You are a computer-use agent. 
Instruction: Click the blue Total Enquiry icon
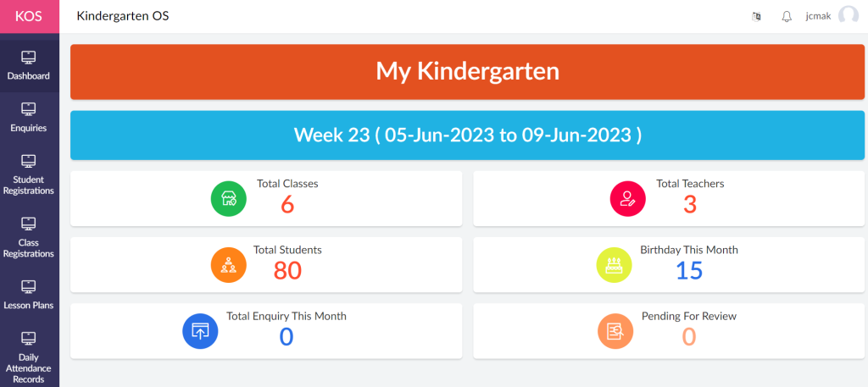pyautogui.click(x=201, y=331)
